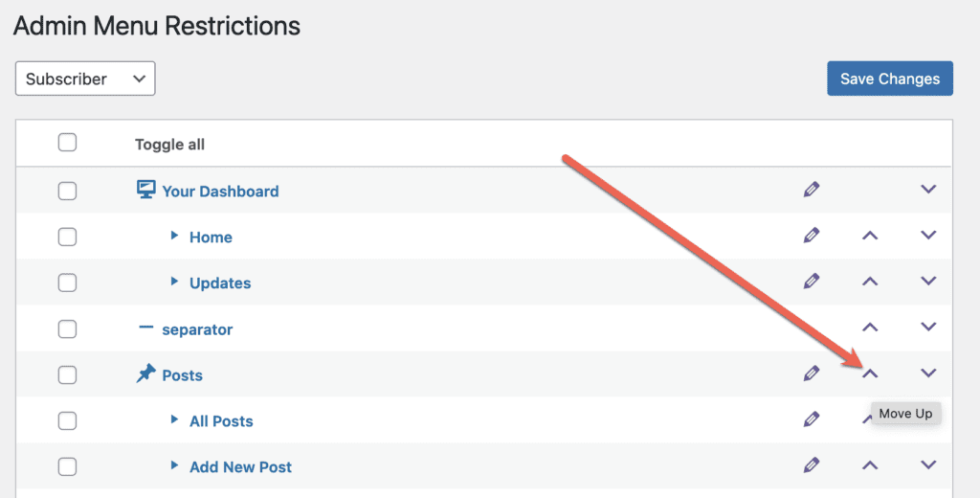The image size is (980, 498).
Task: Click the pencil edit icon for Your Dashboard
Action: click(x=812, y=190)
